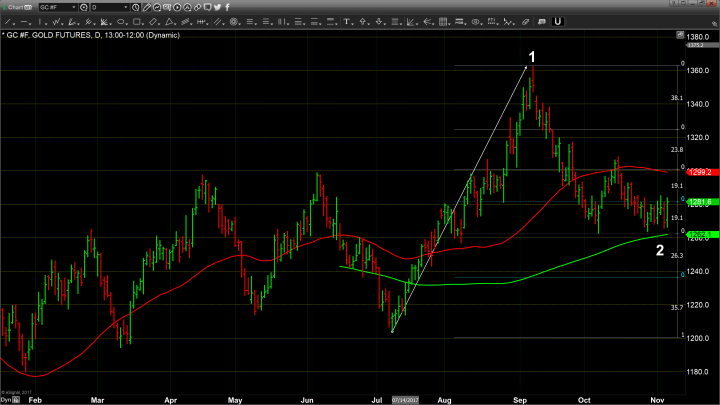This screenshot has height=405, width=720.
Task: Share the chart via Twitter icon
Action: (217, 7)
